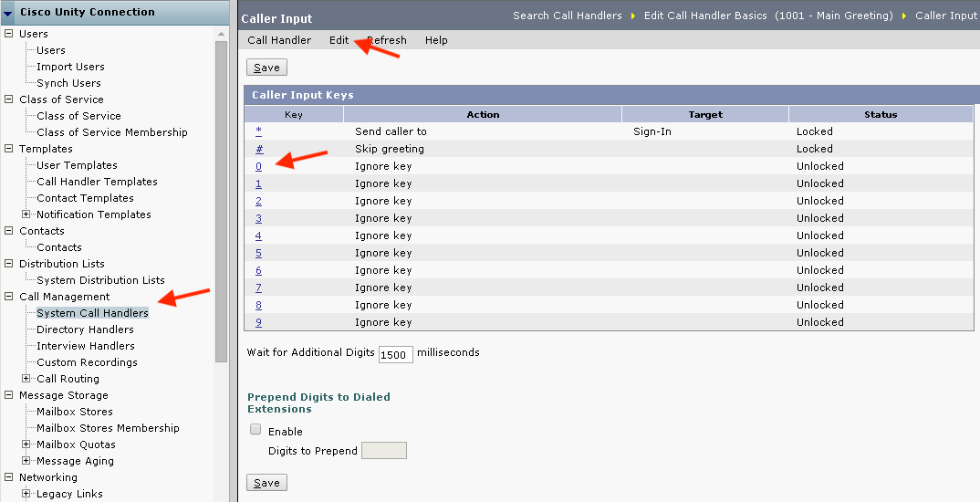Open the Call Handler menu
The image size is (980, 502).
[278, 40]
